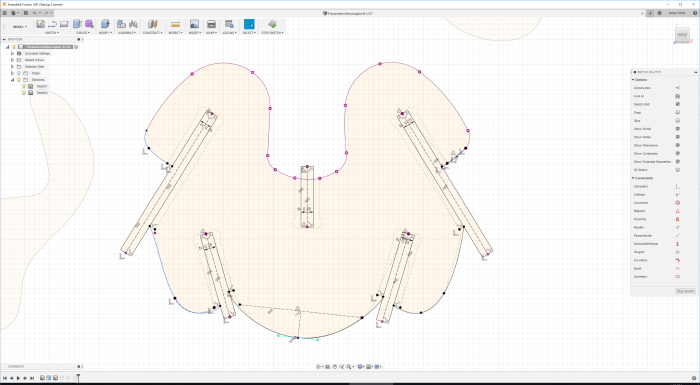The height and width of the screenshot is (385, 700).
Task: Expand the Document Settings node
Action: (x=12, y=53)
